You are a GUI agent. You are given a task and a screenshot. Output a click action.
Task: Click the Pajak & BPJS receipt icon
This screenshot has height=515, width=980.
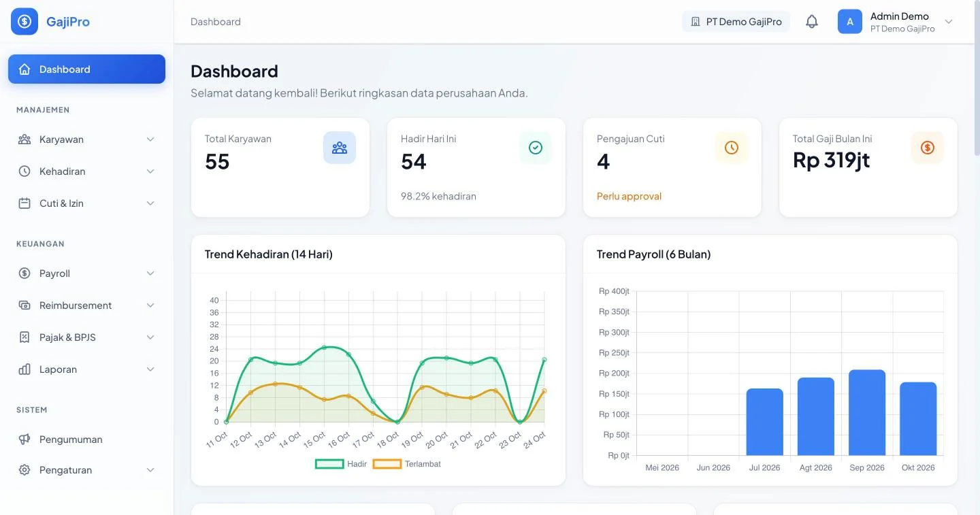click(24, 337)
